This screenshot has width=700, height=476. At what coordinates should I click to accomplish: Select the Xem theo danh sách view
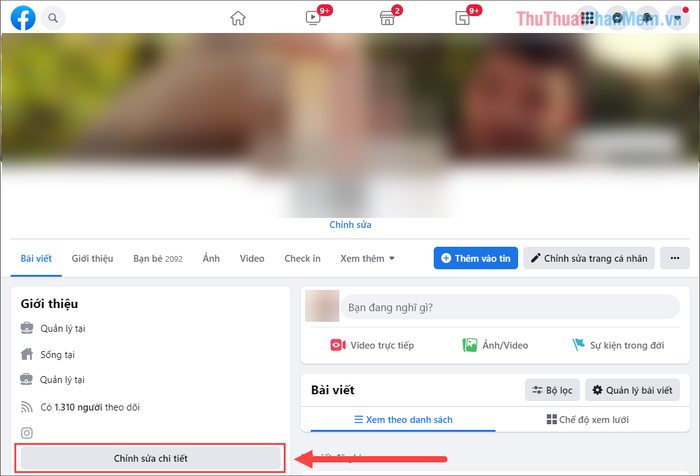tap(403, 420)
